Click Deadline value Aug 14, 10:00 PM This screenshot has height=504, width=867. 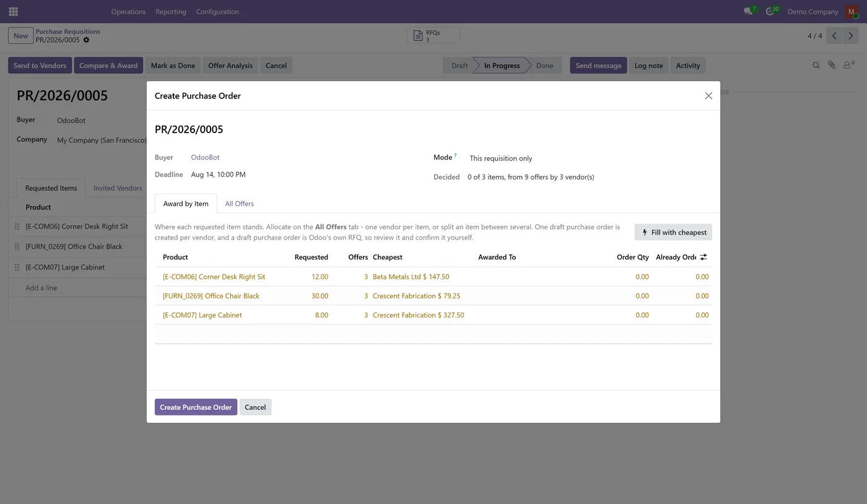click(x=218, y=175)
